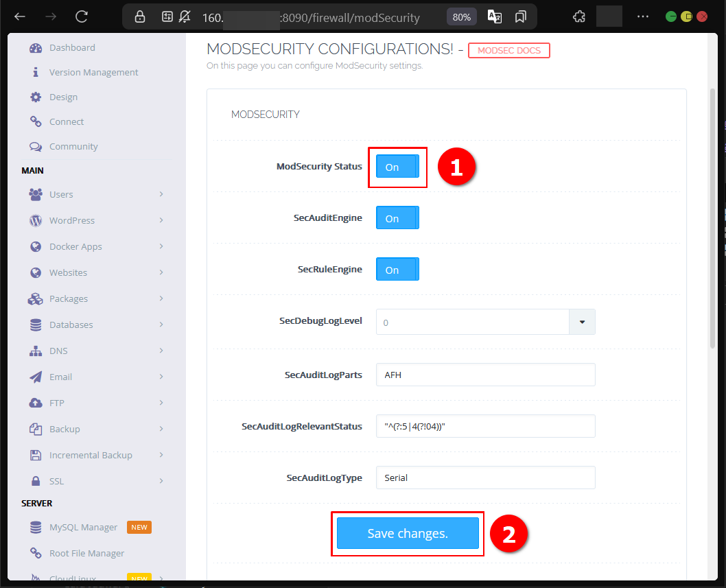This screenshot has height=588, width=726.
Task: Open Version Management in sidebar
Action: click(x=93, y=73)
